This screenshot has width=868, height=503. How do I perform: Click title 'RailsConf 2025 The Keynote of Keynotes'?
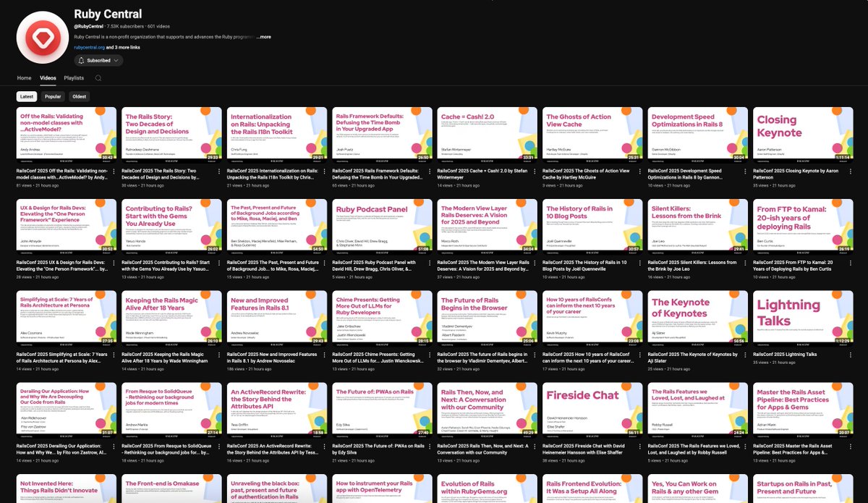pyautogui.click(x=694, y=357)
